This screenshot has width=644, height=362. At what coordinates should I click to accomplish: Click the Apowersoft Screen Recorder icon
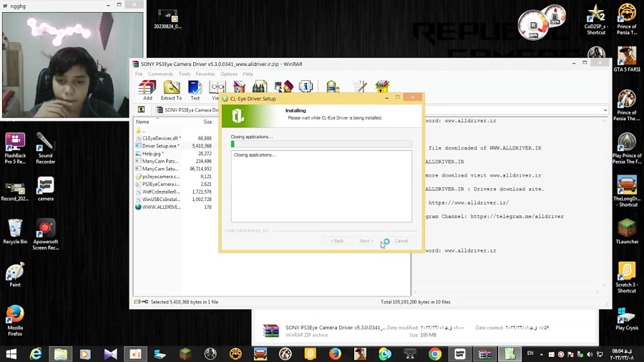point(46,235)
